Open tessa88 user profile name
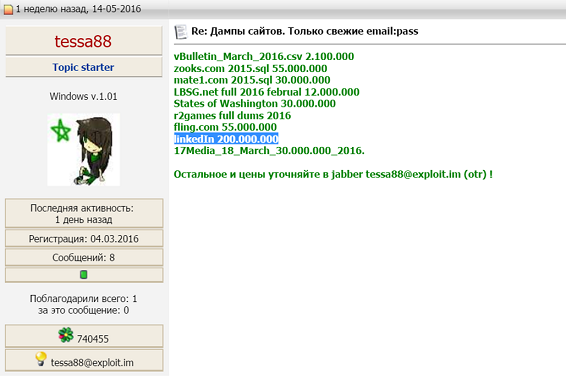 click(83, 42)
